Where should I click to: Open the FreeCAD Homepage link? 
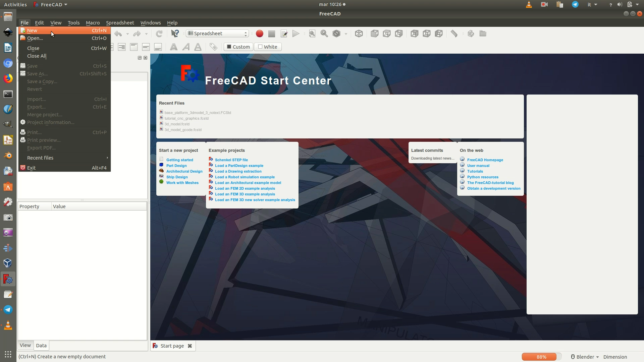coord(485,160)
